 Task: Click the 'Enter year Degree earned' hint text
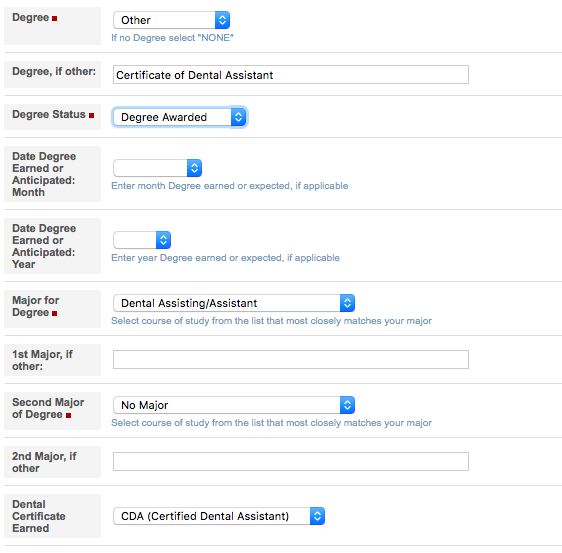225,258
